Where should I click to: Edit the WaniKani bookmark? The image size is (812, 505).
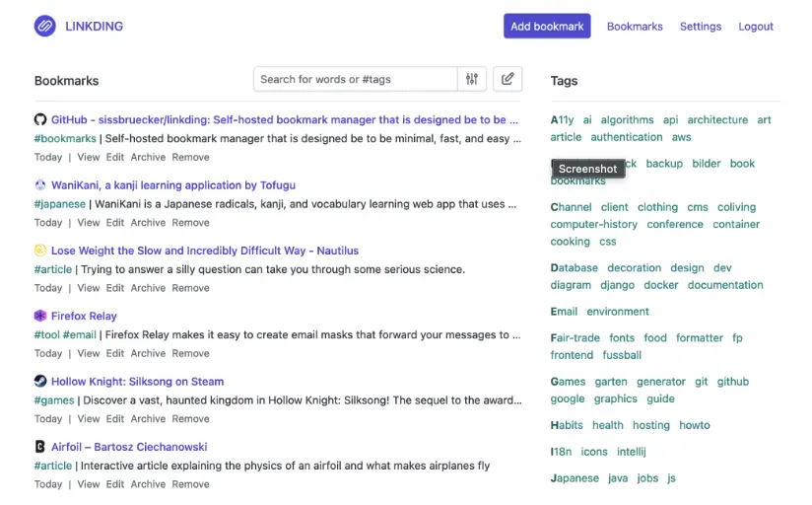point(115,222)
